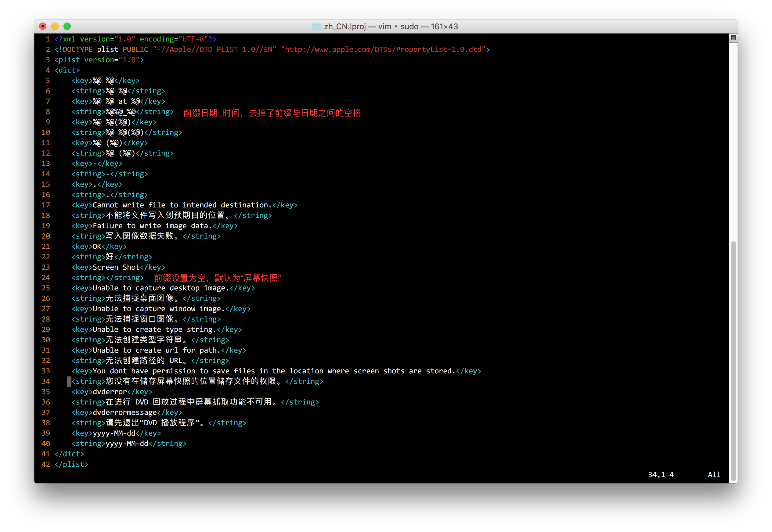Click the window title zh_CN.lproj text
Viewport: 772px width, 532px height.
345,26
